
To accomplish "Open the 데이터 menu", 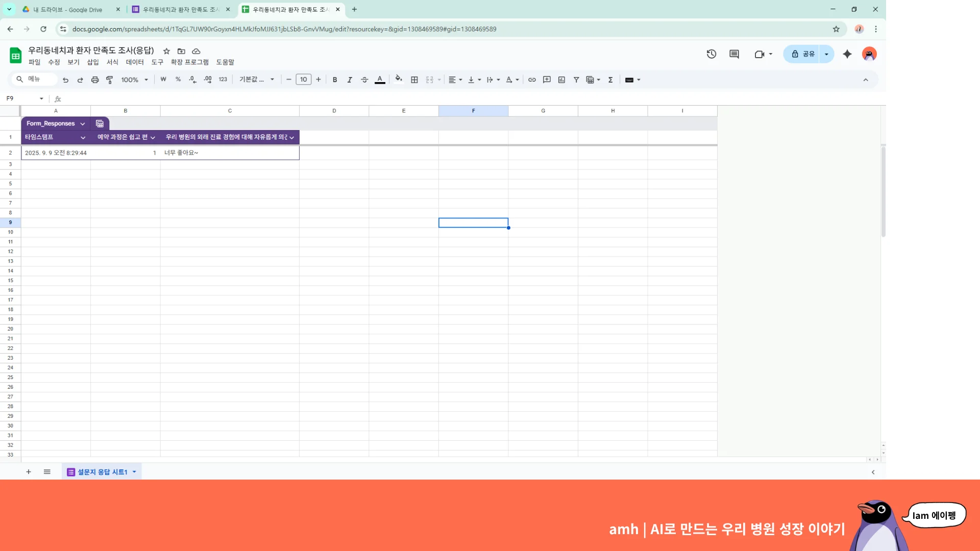I will point(135,62).
